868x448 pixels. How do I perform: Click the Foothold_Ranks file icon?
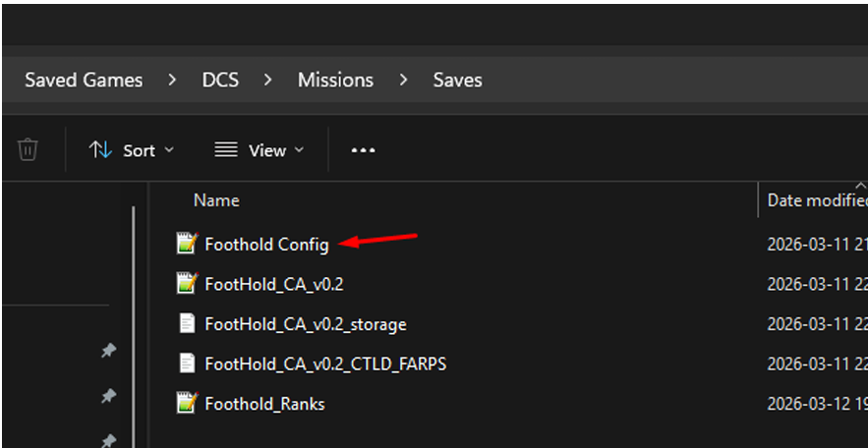pos(187,403)
